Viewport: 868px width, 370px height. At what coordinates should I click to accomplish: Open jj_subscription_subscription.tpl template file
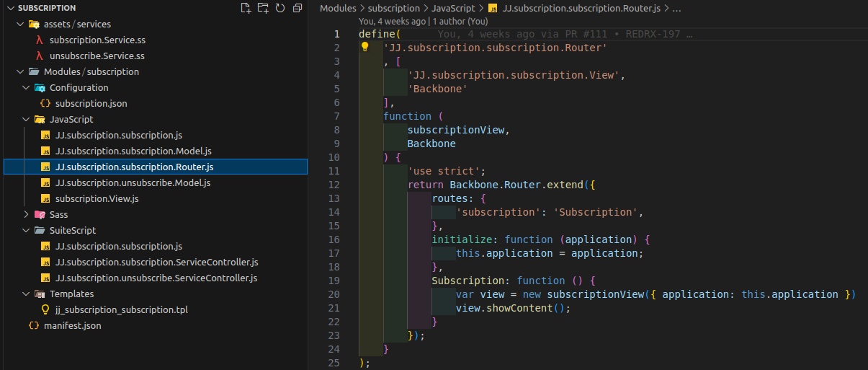pyautogui.click(x=121, y=310)
